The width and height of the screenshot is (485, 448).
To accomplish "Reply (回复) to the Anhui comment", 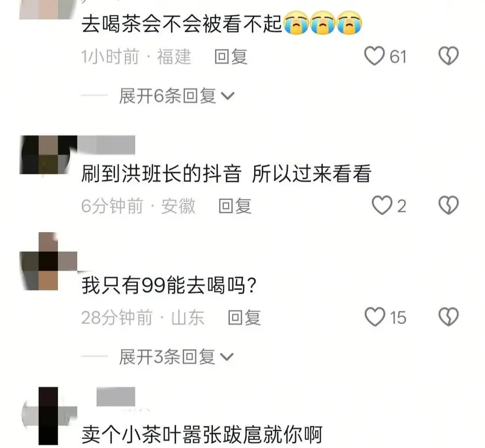I will [x=235, y=206].
